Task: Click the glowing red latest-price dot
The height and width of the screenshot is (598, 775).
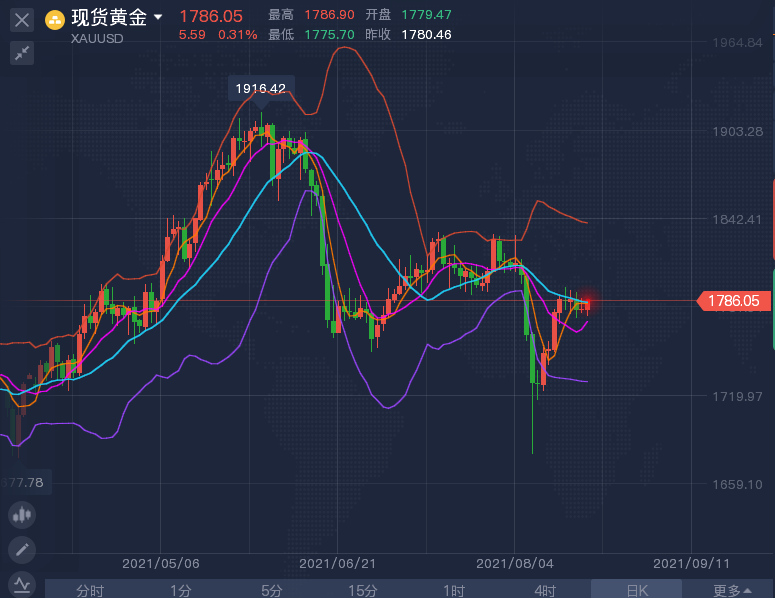Action: pyautogui.click(x=588, y=301)
